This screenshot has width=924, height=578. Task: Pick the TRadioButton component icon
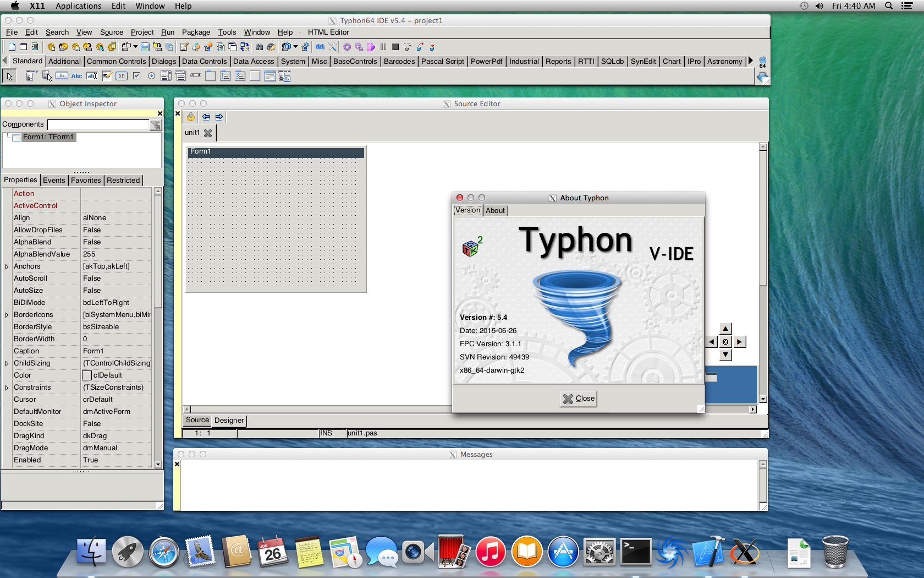click(x=151, y=76)
